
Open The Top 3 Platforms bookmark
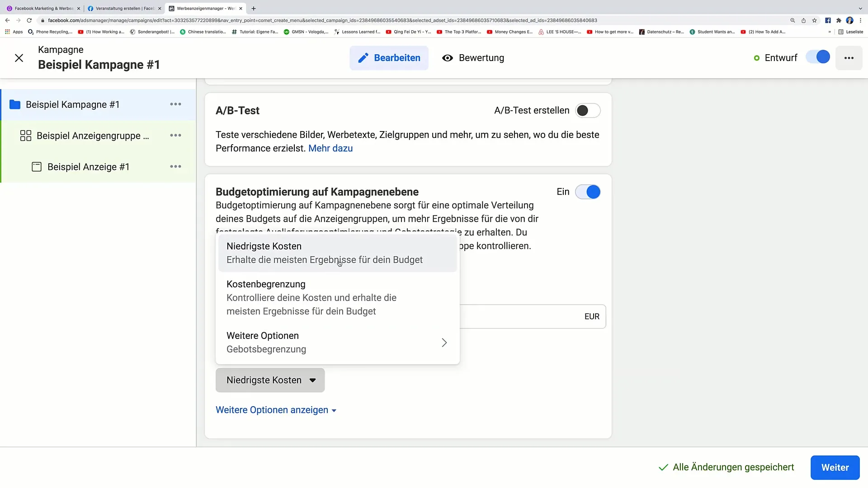tap(459, 32)
